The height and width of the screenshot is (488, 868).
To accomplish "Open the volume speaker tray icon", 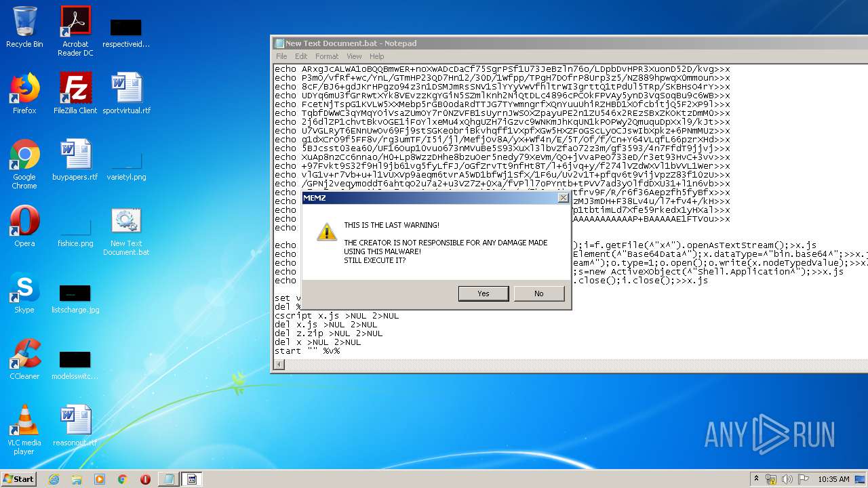I will coord(787,479).
